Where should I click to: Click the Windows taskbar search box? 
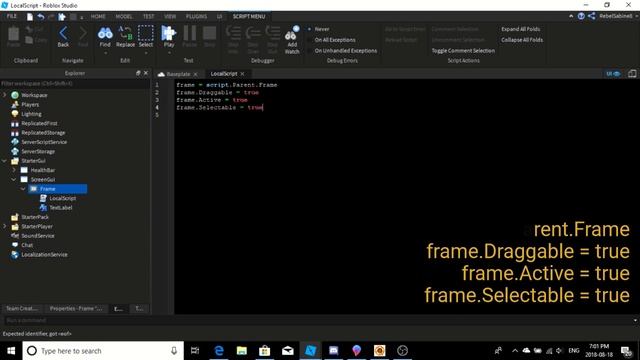(103, 351)
